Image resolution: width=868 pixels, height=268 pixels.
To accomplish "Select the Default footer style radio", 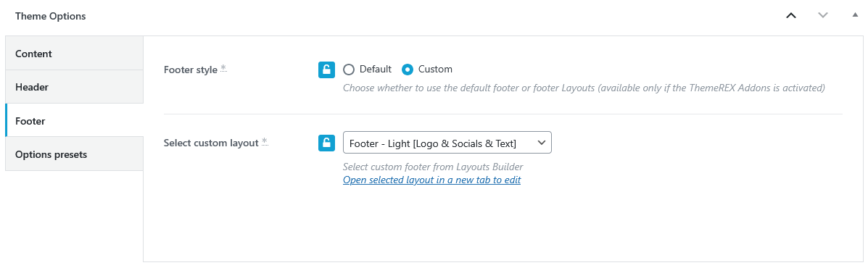I will [x=349, y=70].
